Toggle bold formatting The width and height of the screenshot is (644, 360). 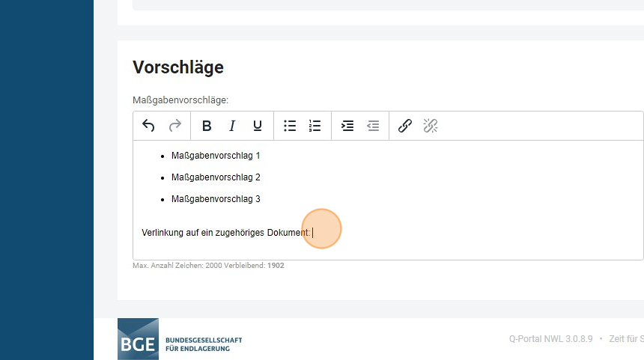(207, 126)
